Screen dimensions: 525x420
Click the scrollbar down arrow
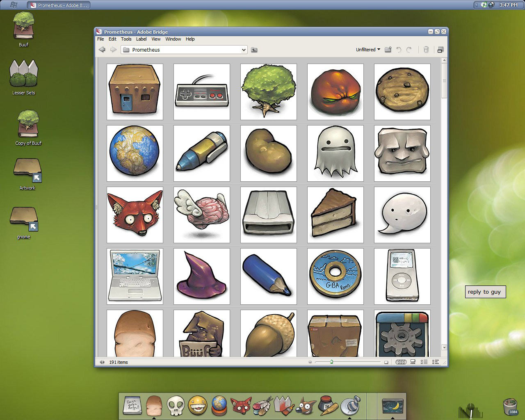pyautogui.click(x=444, y=347)
